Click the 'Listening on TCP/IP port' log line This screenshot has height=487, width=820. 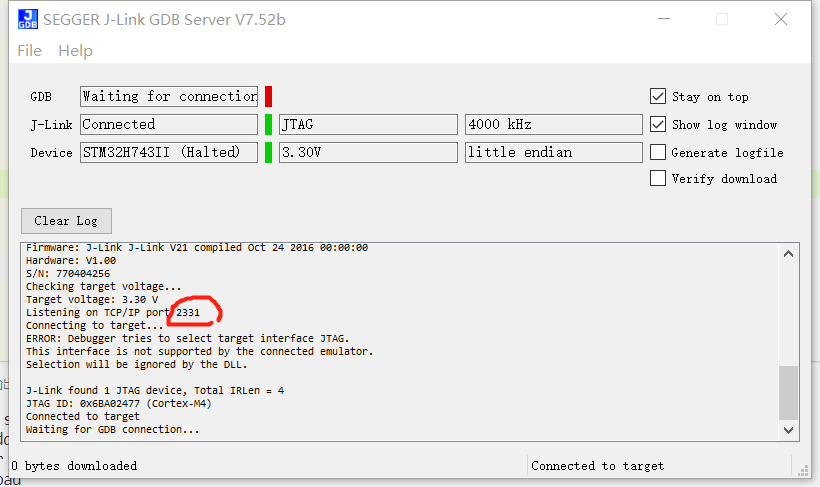(113, 313)
